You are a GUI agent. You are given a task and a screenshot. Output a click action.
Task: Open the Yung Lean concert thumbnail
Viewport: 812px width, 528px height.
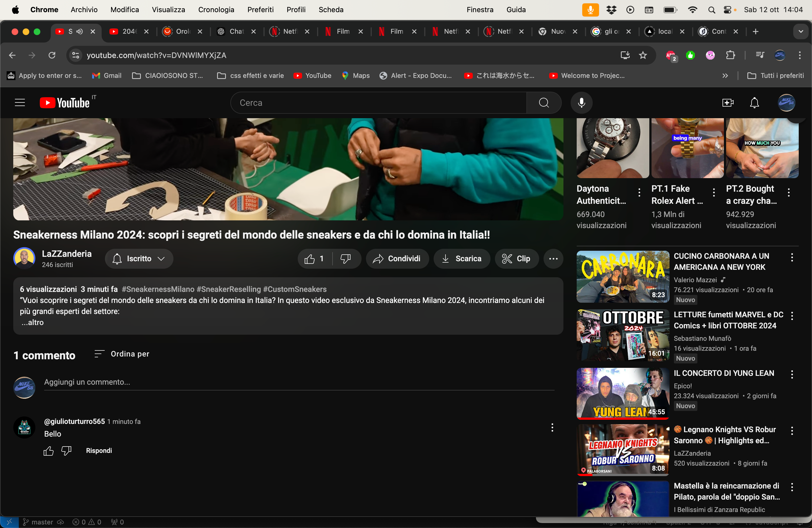point(623,394)
